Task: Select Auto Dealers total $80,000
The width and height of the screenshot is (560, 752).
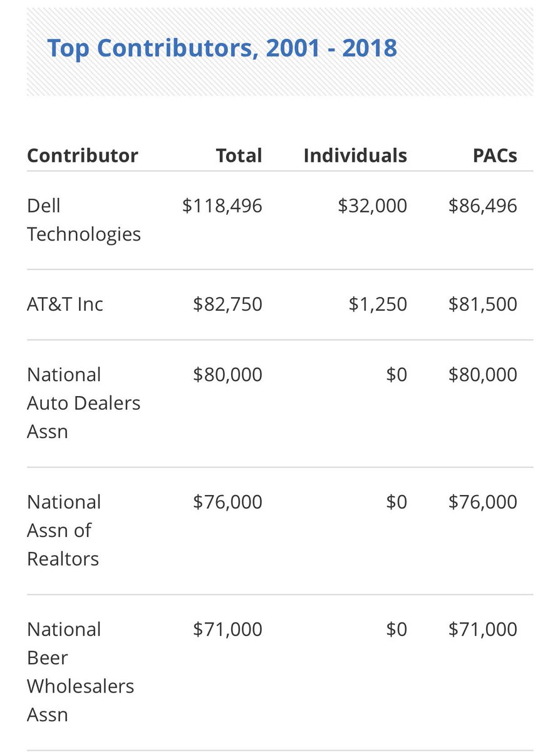Action: pyautogui.click(x=228, y=375)
